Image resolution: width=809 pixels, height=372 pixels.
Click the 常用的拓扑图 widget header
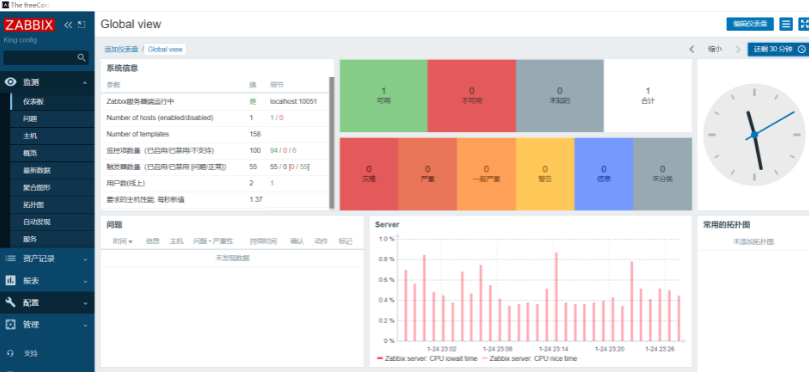click(726, 225)
